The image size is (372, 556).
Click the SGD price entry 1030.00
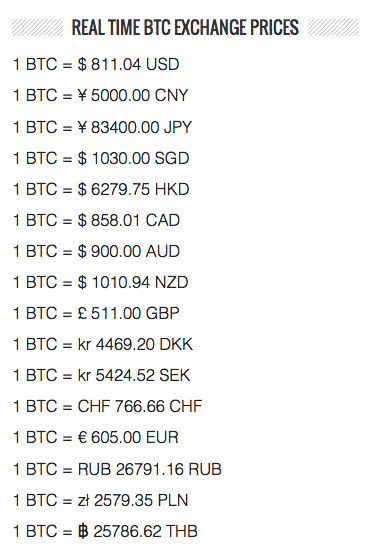pyautogui.click(x=101, y=158)
